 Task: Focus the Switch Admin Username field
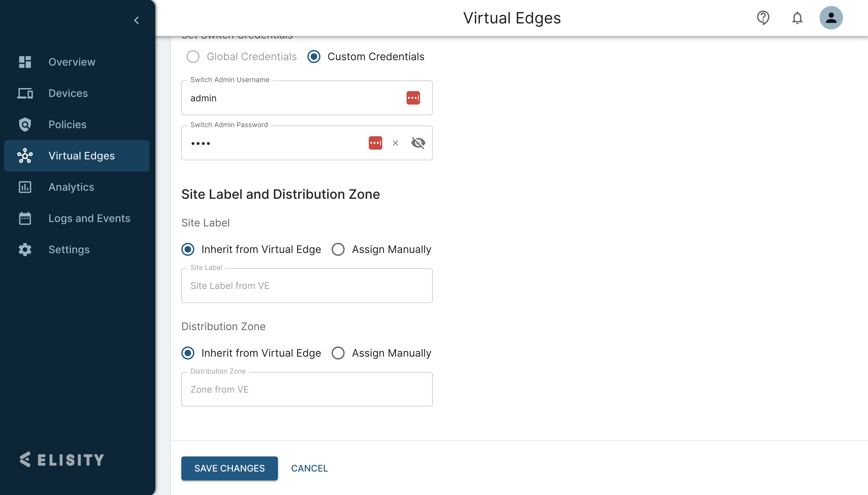(x=292, y=98)
